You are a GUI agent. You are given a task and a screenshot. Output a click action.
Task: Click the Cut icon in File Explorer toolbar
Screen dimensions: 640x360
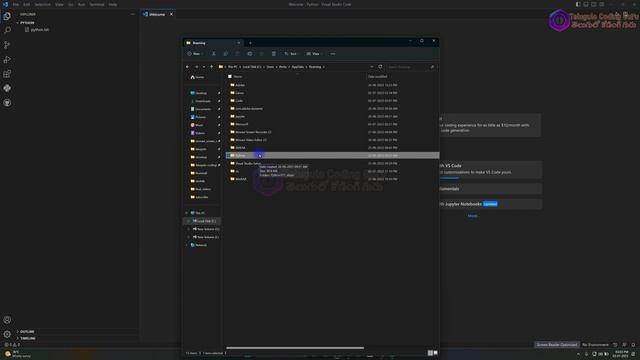[213, 54]
